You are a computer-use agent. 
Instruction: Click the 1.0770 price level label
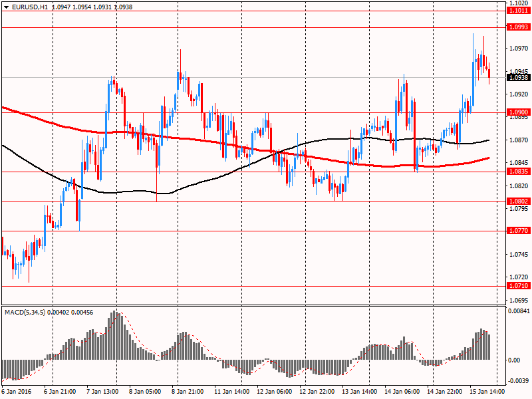[518, 231]
